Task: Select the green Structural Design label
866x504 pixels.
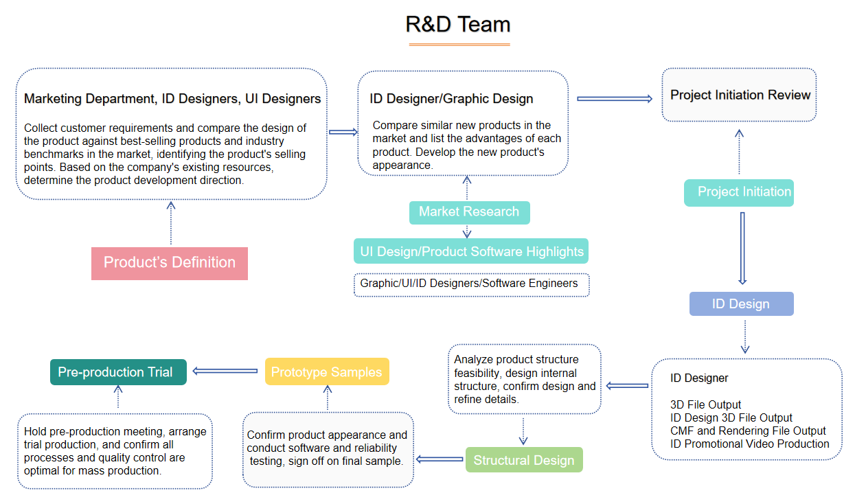Action: tap(523, 460)
